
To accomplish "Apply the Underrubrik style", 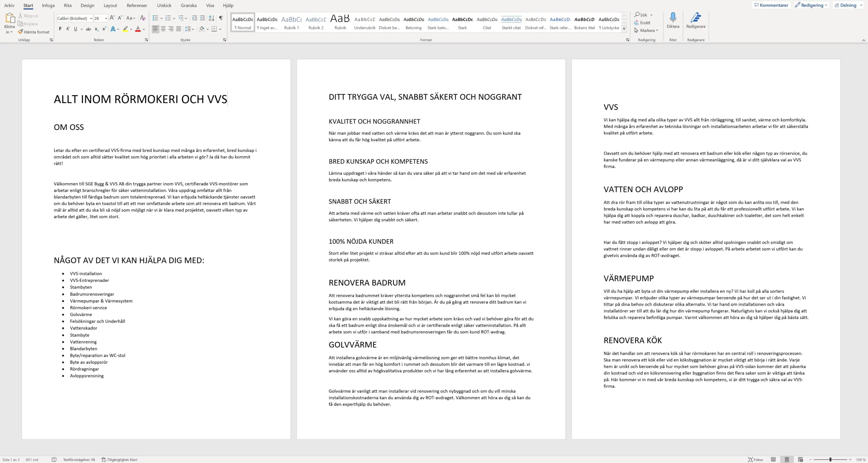I will click(365, 22).
